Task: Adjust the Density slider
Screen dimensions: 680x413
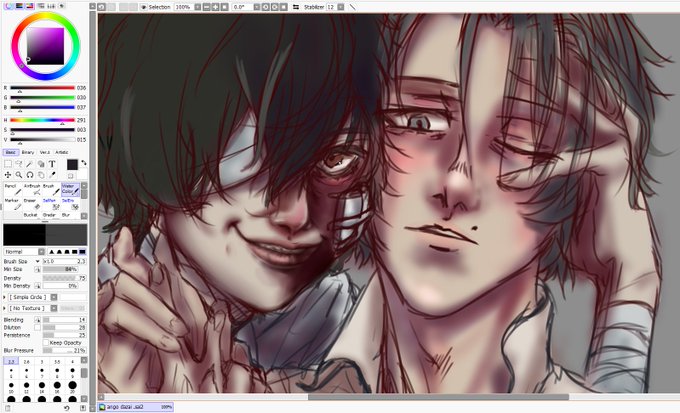Action: click(x=64, y=278)
